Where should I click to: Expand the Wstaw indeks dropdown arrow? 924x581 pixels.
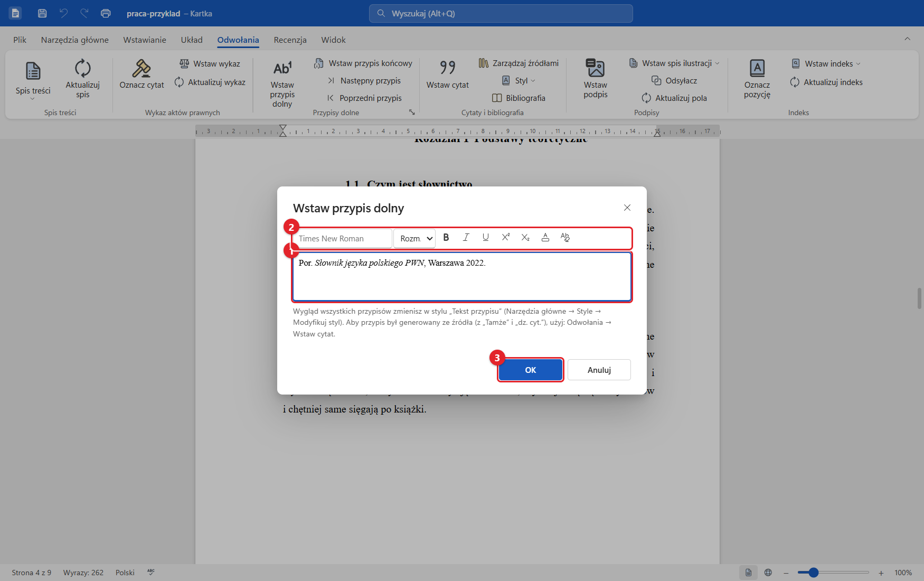click(x=859, y=64)
